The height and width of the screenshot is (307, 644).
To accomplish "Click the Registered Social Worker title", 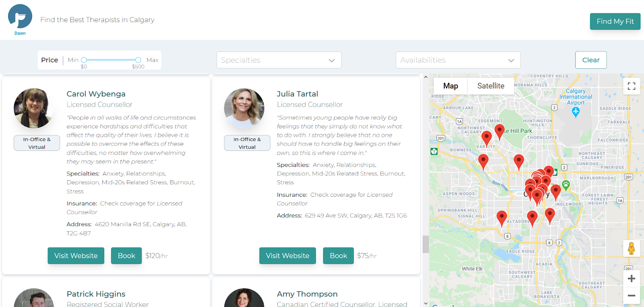I will [107, 305].
